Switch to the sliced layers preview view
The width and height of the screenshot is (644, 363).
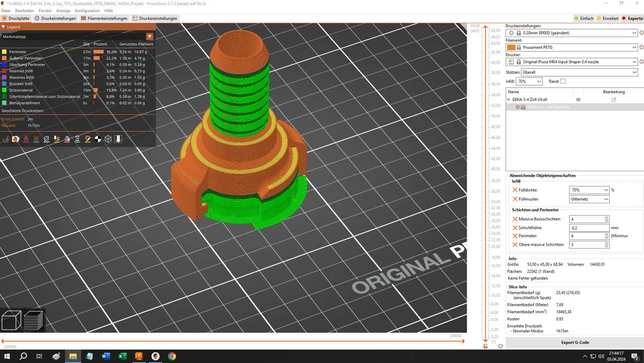(33, 321)
